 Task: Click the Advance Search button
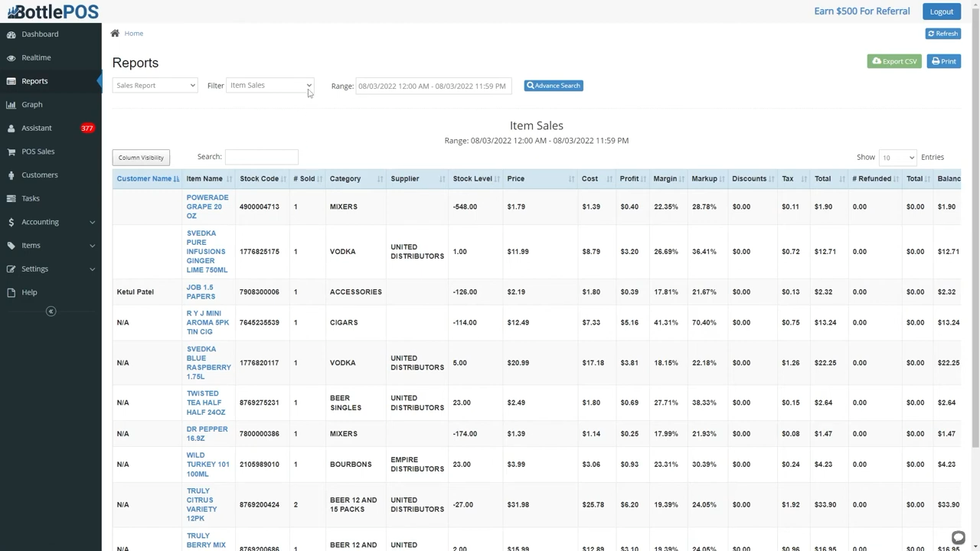pyautogui.click(x=554, y=86)
